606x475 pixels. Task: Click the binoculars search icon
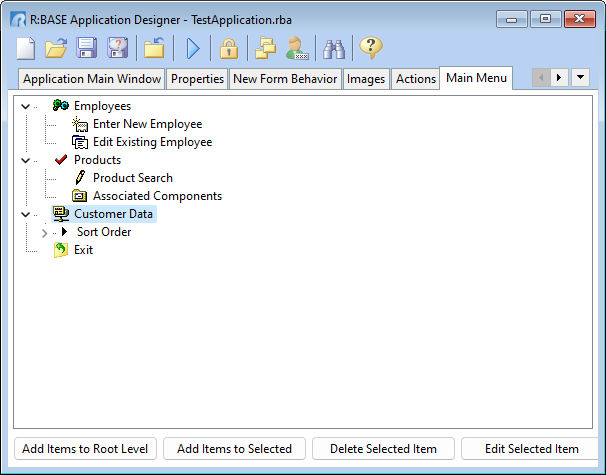[334, 49]
